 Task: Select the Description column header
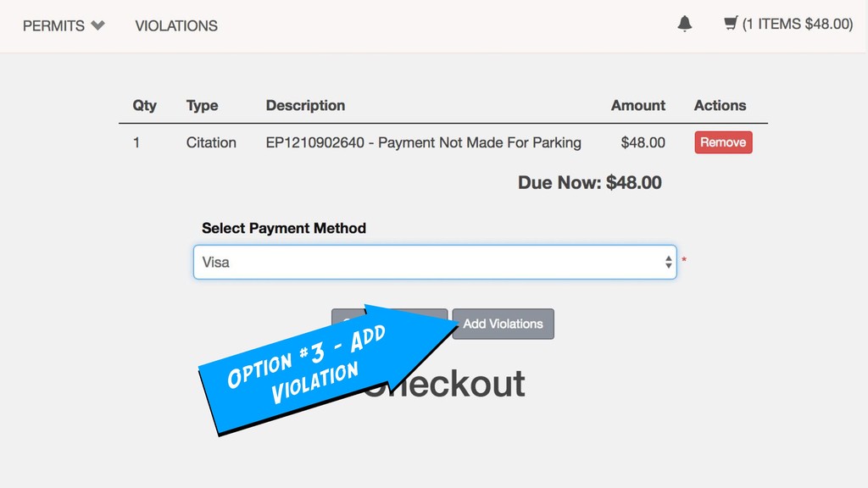click(x=305, y=105)
